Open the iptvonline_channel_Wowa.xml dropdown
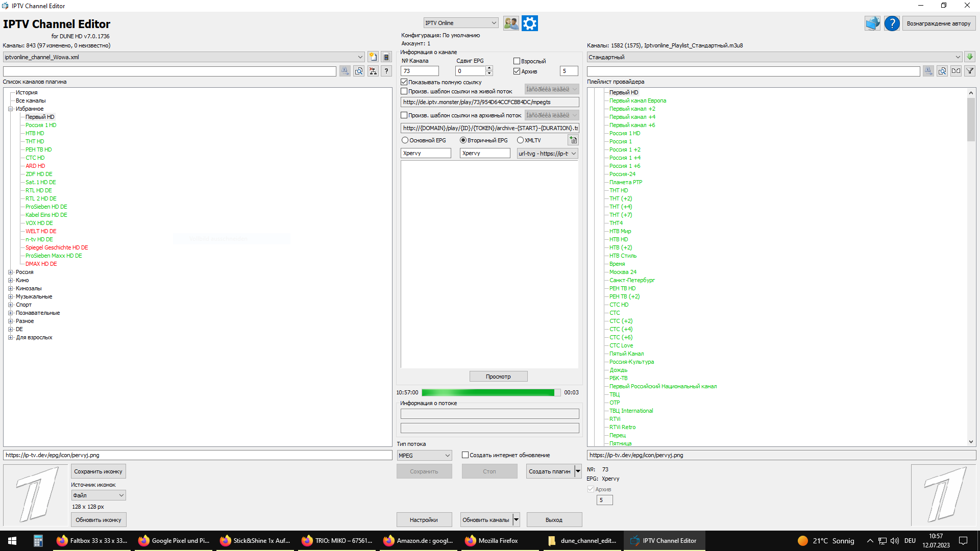This screenshot has height=551, width=980. (x=184, y=57)
